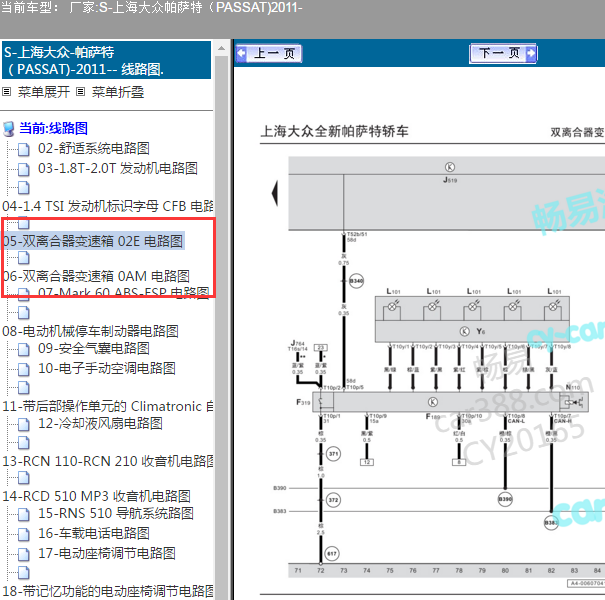605x600 pixels.
Task: Go to next page 下一页
Action: [x=503, y=53]
